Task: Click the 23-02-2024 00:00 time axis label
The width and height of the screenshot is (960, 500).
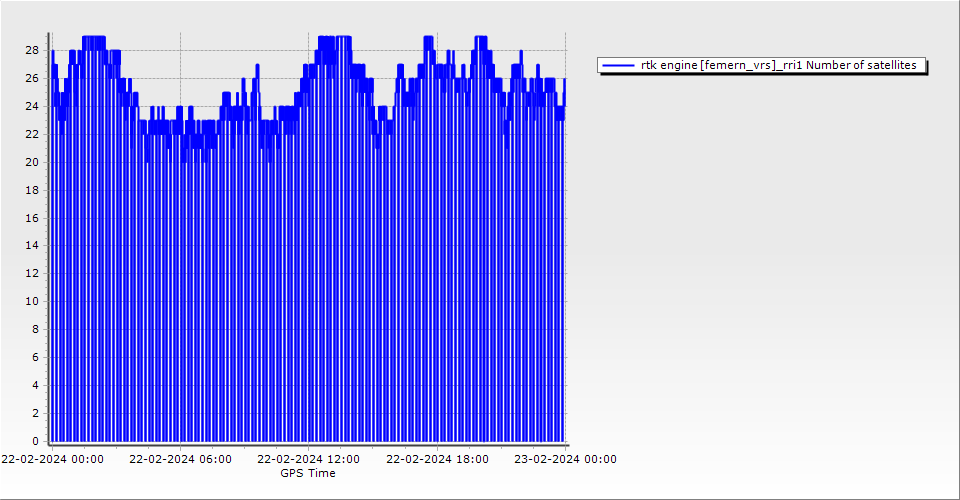Action: tap(565, 460)
